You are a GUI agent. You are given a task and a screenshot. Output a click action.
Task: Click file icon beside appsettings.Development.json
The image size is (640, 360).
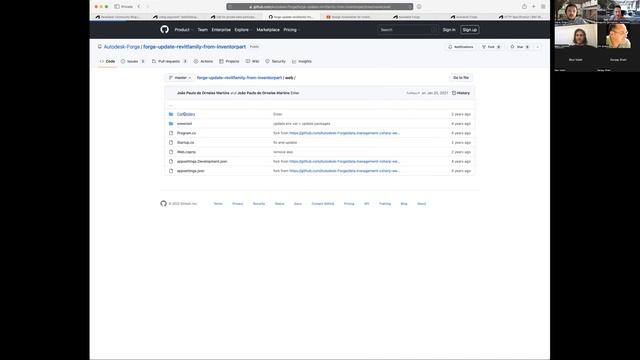click(x=171, y=161)
